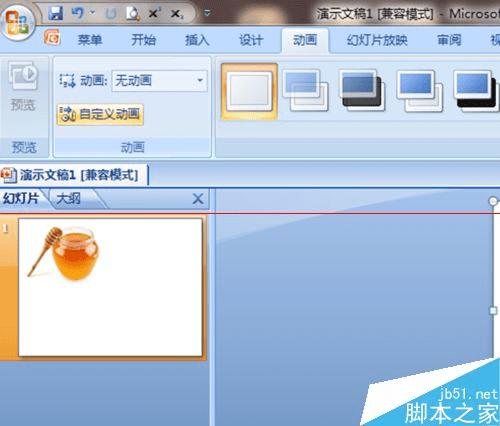Viewport: 500px width, 426px height.
Task: Open the Office button menu
Action: [18, 23]
